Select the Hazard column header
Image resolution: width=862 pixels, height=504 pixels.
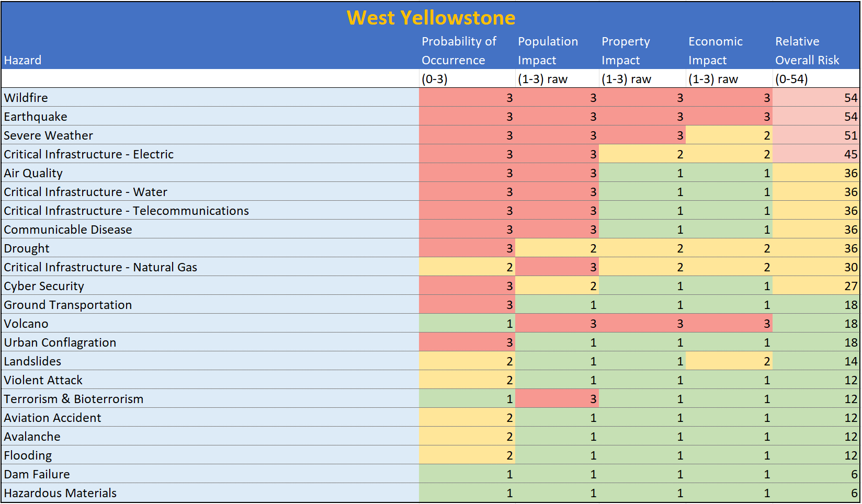pos(22,60)
